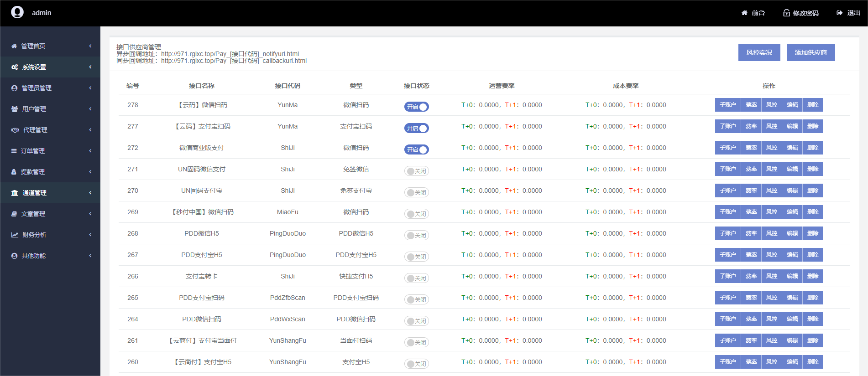
Task: Select the PddZfbScan interface code cell
Action: (288, 298)
